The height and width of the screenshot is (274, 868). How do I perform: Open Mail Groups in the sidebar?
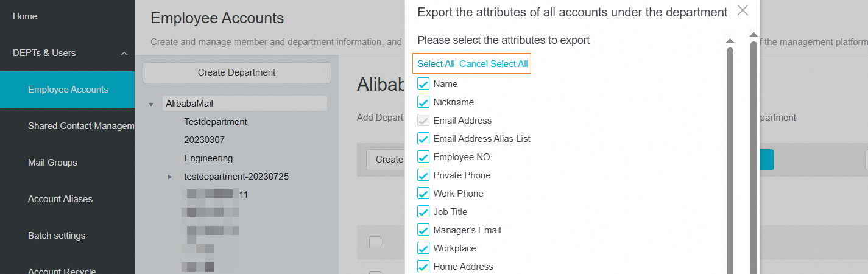52,163
